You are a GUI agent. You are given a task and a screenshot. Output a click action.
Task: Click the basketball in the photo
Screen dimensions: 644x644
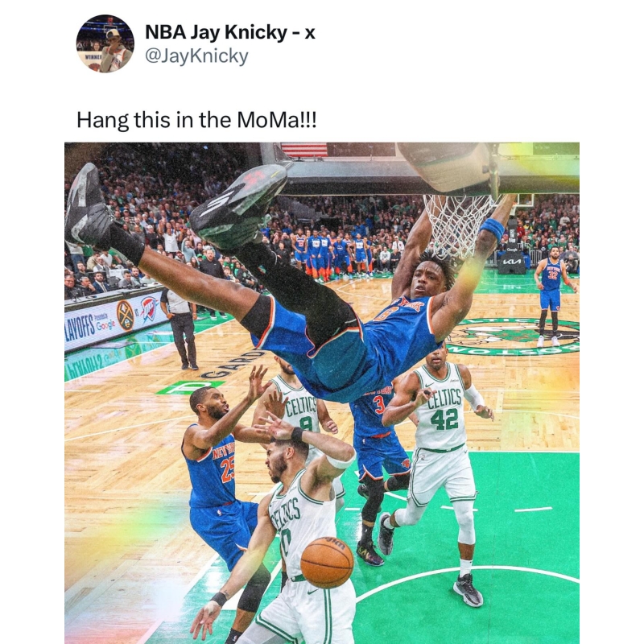click(x=327, y=562)
